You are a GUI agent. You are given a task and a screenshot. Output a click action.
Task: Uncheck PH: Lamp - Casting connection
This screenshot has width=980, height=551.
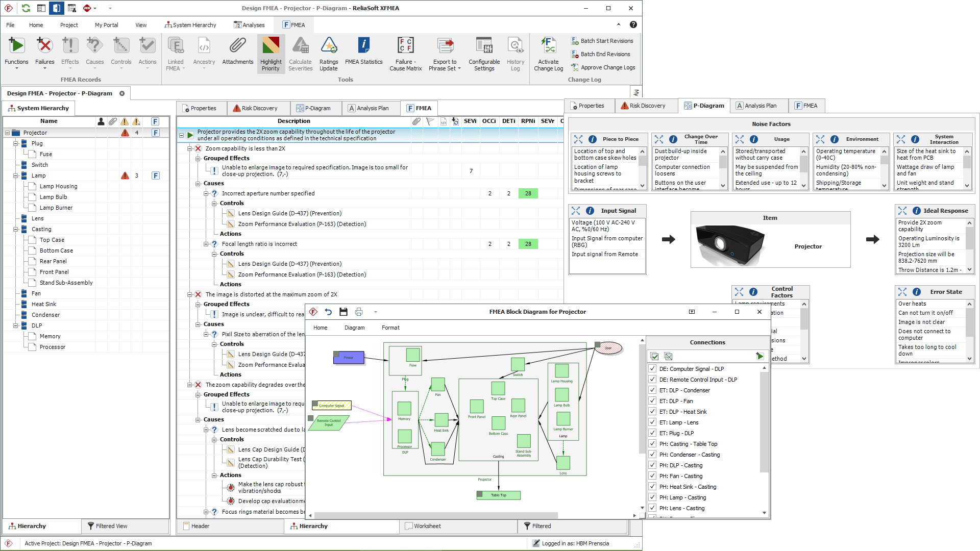click(x=652, y=497)
